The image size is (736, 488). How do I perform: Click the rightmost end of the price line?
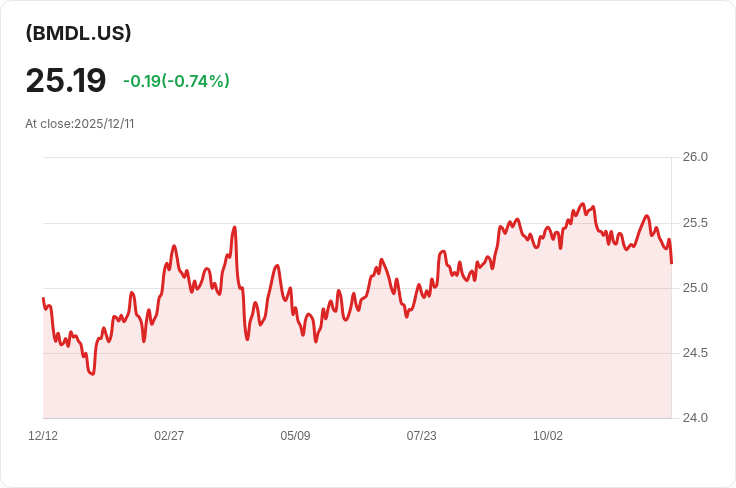point(671,262)
